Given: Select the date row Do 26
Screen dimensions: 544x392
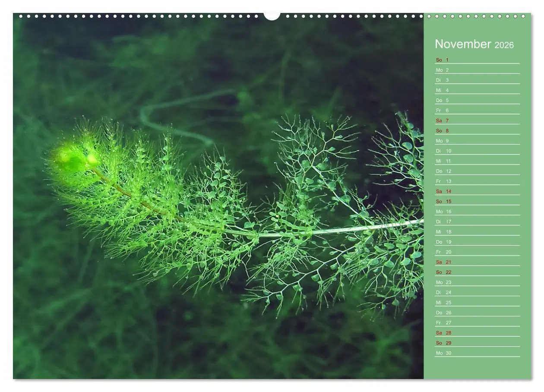Looking at the screenshot, I should [477, 313].
